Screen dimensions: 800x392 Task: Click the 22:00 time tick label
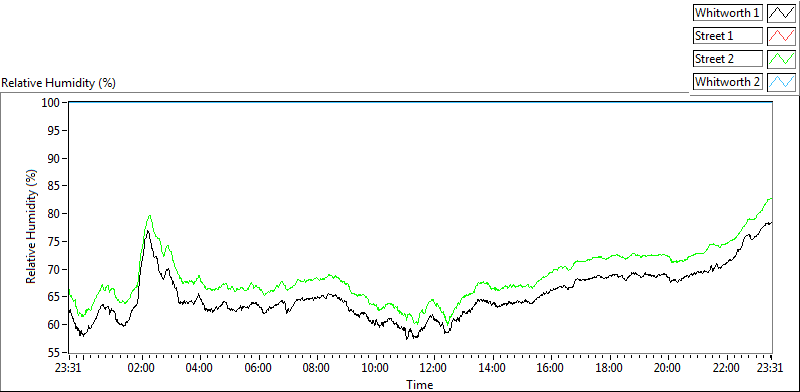tap(726, 367)
